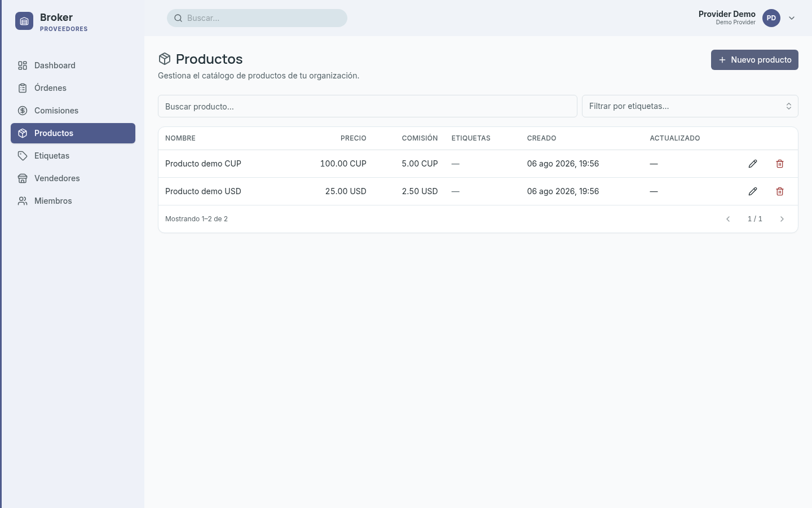The image size is (812, 508).
Task: Go to next page of products
Action: [782, 219]
